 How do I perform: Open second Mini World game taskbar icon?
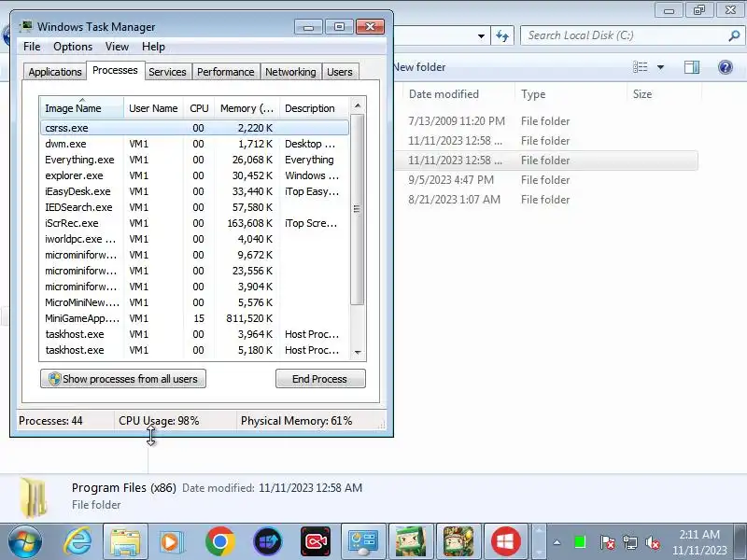click(458, 541)
